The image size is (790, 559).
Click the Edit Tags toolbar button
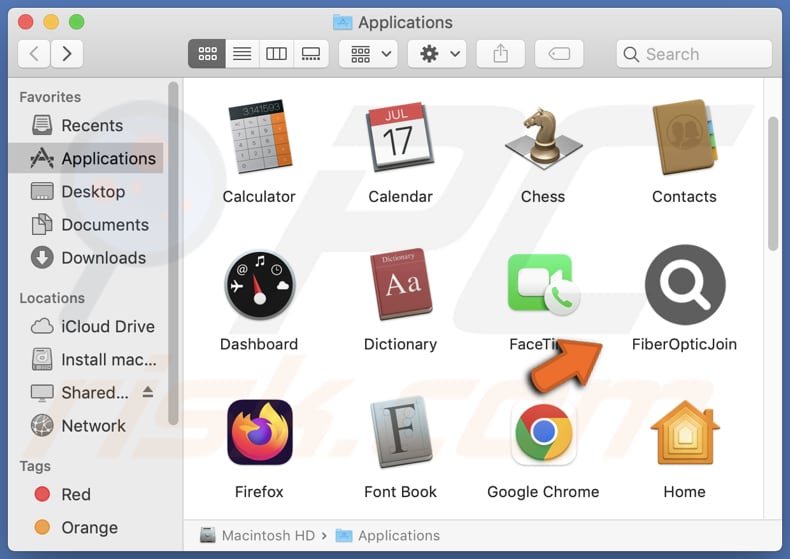559,53
